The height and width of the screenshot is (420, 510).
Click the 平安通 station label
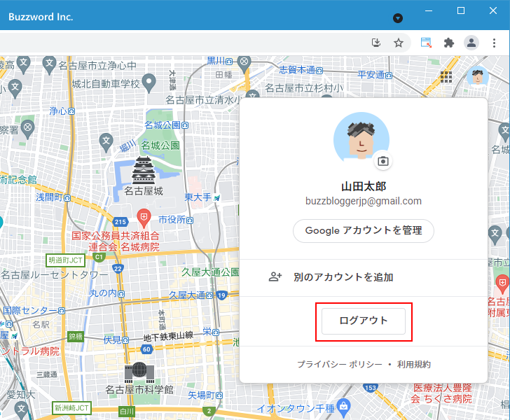(375, 75)
